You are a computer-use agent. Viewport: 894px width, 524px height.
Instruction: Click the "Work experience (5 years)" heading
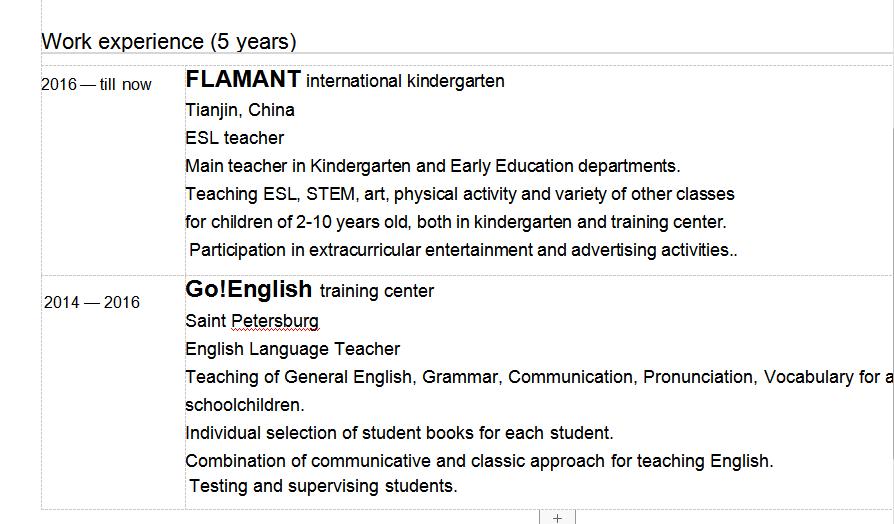[x=169, y=42]
